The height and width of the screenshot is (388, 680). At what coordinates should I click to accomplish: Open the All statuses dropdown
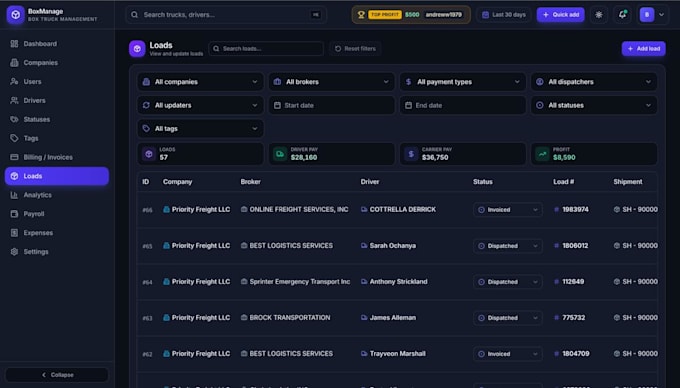point(594,105)
